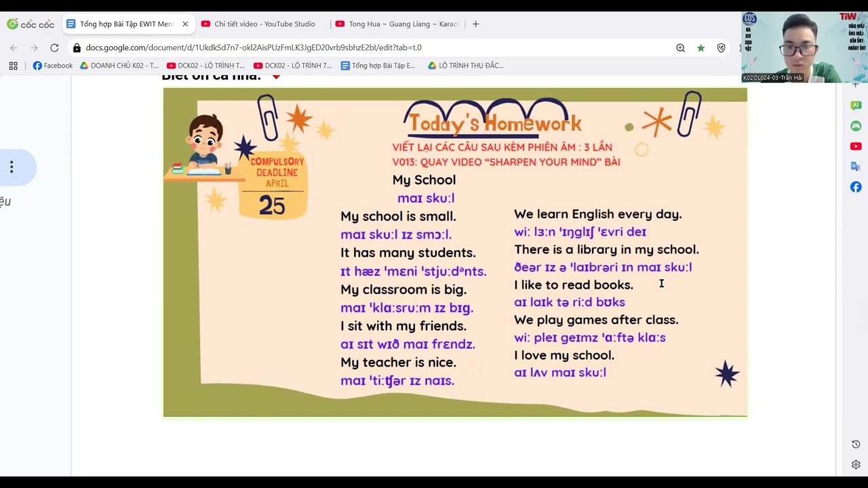Click the green bookmark star icon
The height and width of the screenshot is (488, 868).
coord(701,47)
